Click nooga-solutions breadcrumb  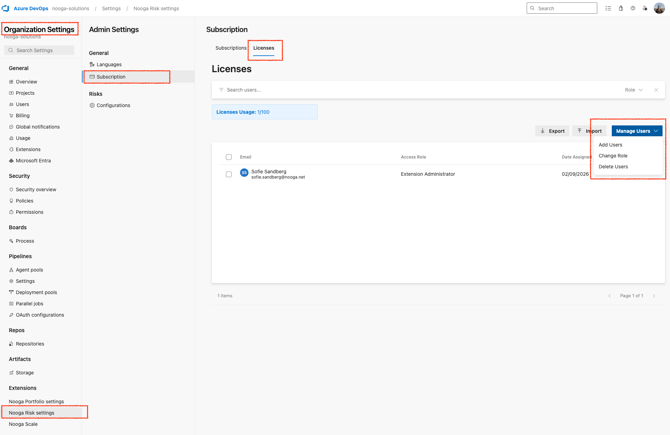tap(71, 8)
